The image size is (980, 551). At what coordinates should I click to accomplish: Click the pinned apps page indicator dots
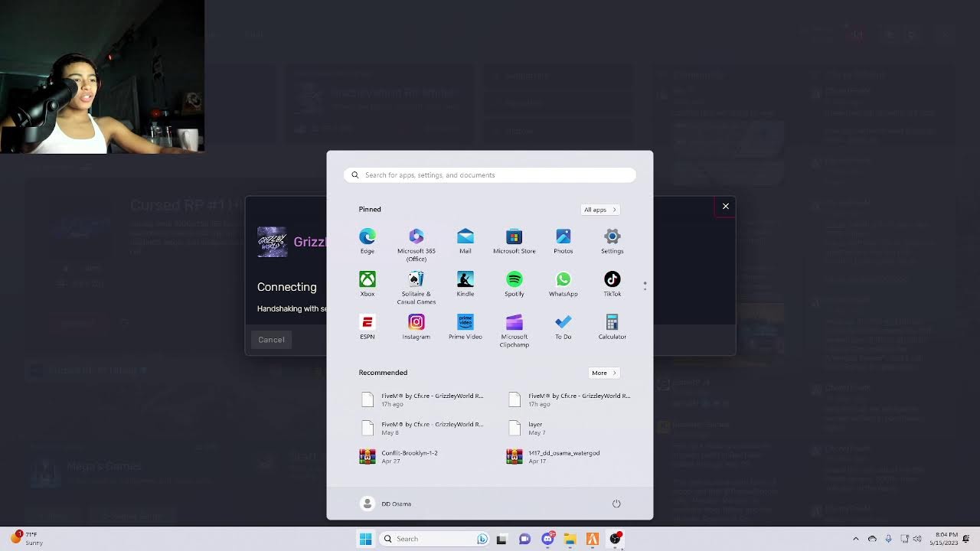[x=645, y=285]
